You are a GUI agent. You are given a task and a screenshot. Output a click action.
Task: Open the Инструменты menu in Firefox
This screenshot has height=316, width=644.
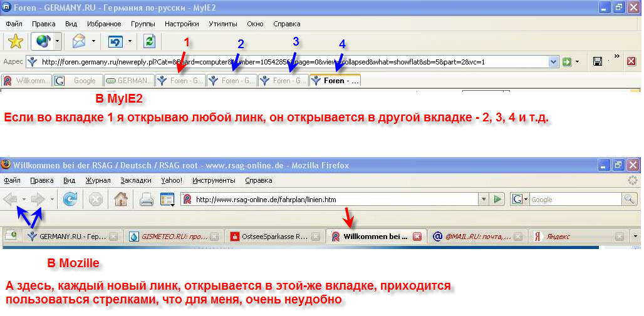coord(214,181)
